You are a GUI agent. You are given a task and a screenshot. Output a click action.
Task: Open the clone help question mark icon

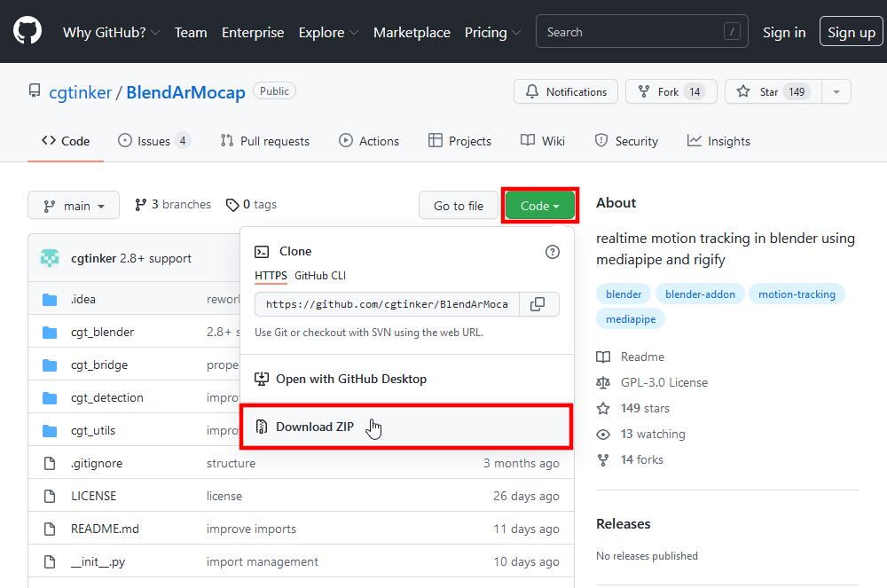point(552,252)
